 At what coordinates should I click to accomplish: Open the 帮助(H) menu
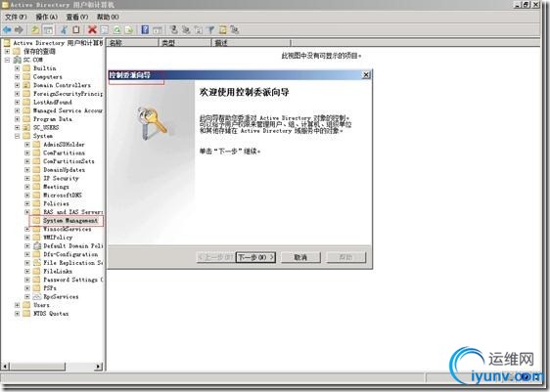[108, 17]
